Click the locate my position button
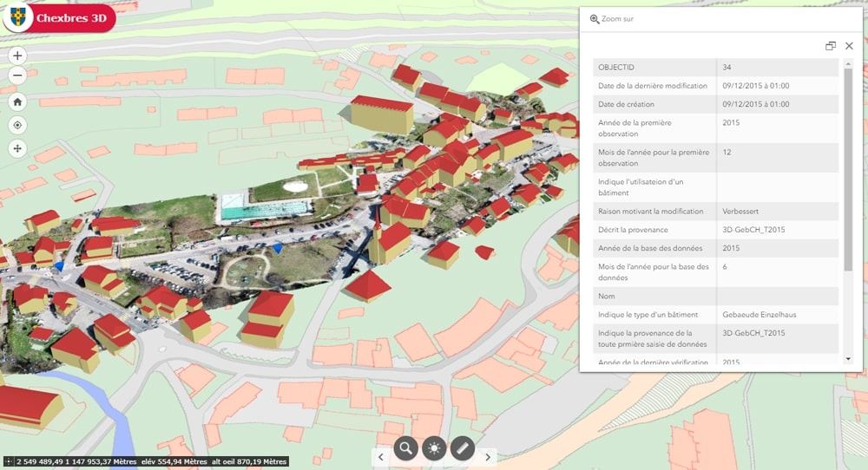This screenshot has width=868, height=470. (17, 125)
